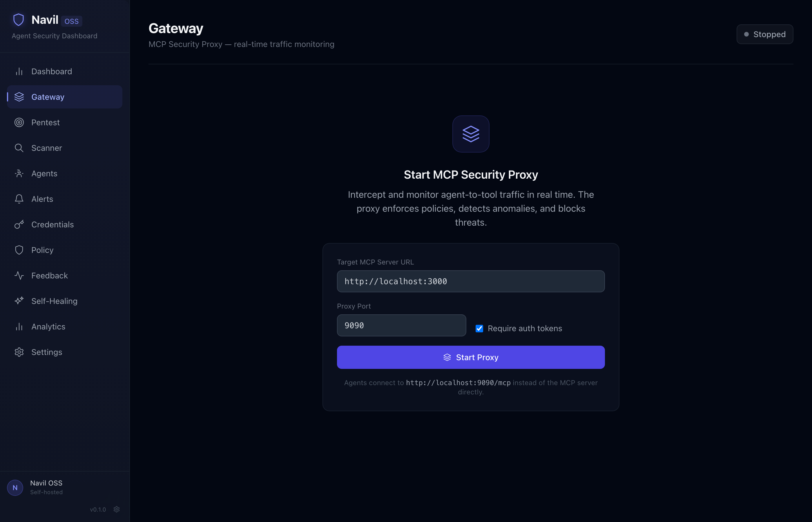Open Policy via the shield icon
This screenshot has height=522, width=812.
(19, 250)
